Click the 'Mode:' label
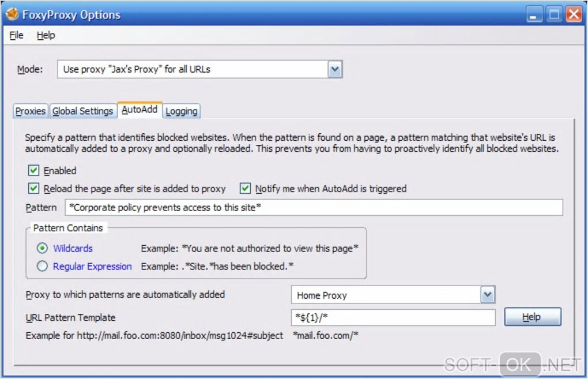 (x=30, y=69)
